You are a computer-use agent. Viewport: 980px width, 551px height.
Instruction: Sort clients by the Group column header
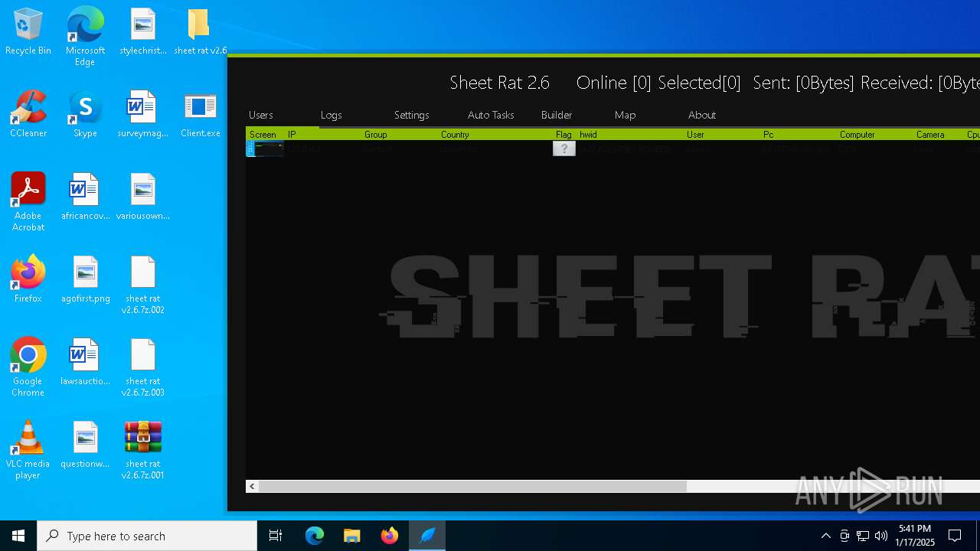(400, 135)
